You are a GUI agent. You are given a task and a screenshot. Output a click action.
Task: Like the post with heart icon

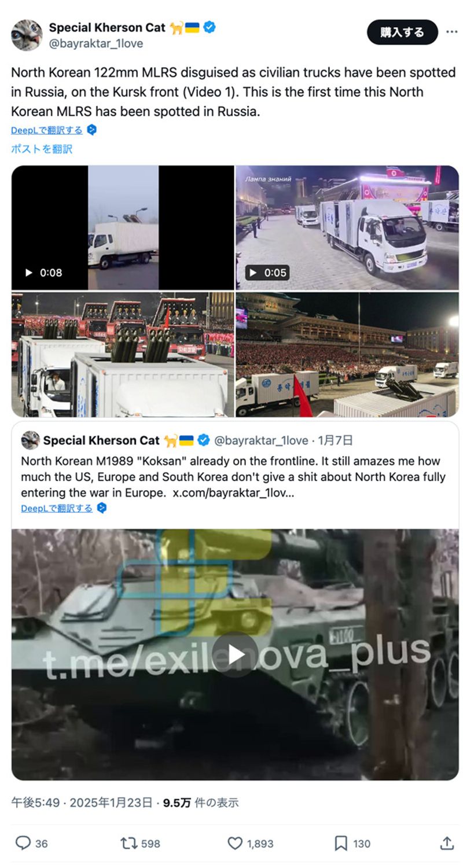point(234,843)
